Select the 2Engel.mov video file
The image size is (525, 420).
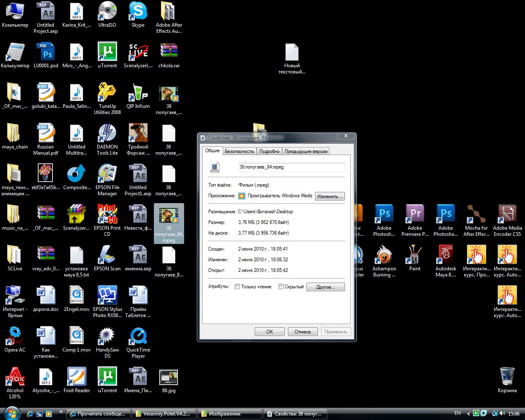tap(76, 299)
